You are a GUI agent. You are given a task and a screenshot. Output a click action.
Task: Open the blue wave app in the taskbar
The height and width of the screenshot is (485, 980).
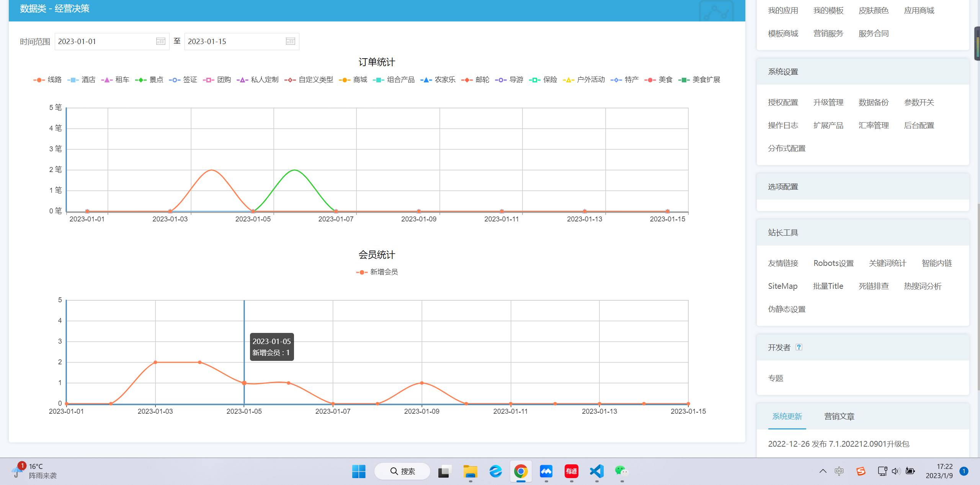(546, 471)
